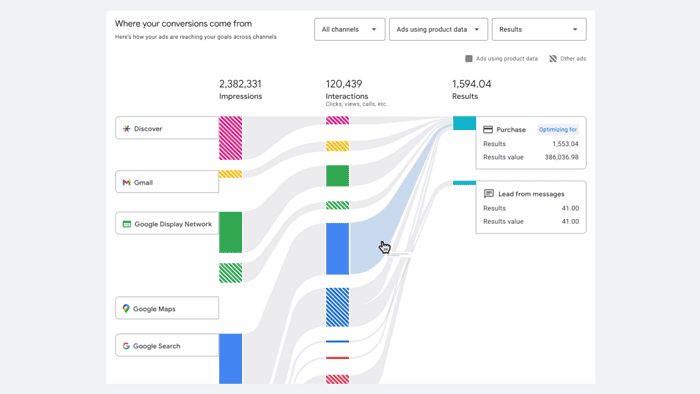Viewport: 700px width, 394px height.
Task: Click the yellow hatched Gmail interactions bar
Action: (x=338, y=146)
